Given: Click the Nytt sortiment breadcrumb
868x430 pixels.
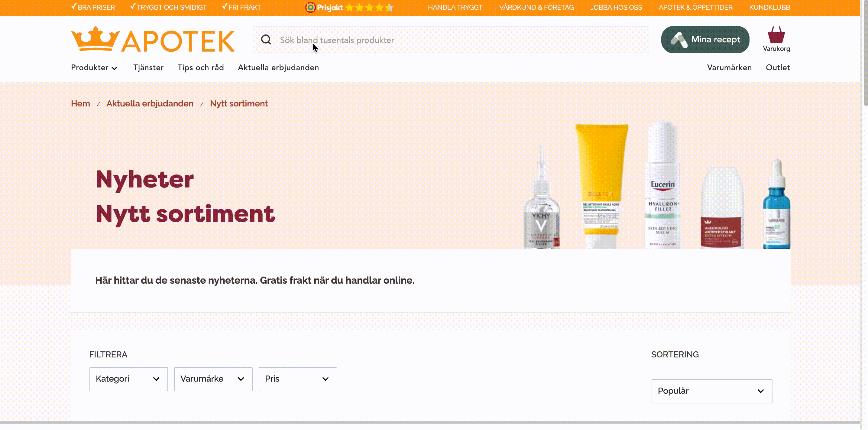Looking at the screenshot, I should [239, 103].
